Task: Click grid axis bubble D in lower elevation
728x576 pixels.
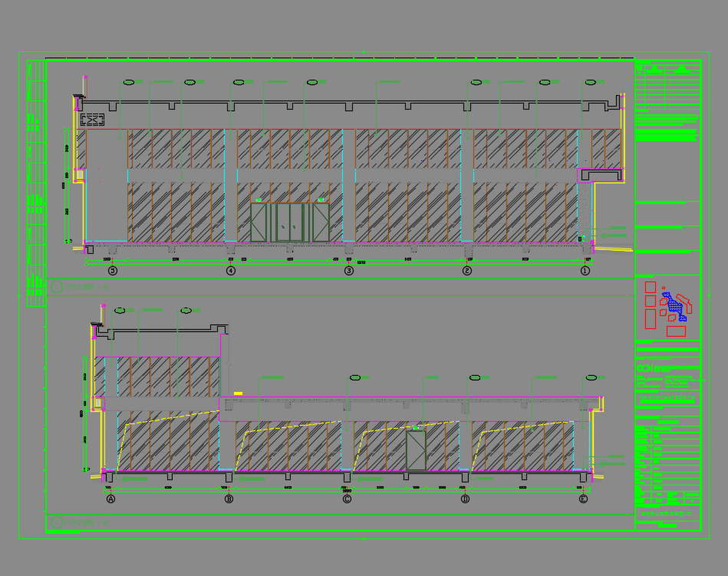Action: click(465, 499)
